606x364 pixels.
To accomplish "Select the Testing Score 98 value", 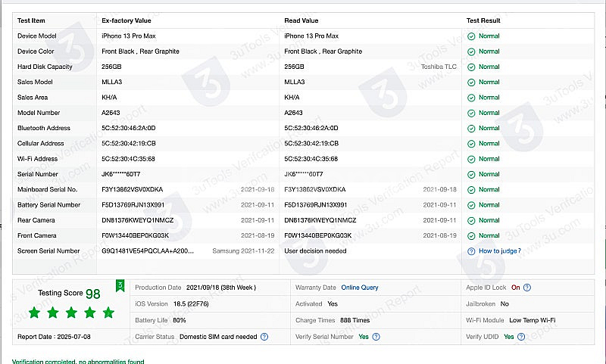I will [92, 294].
